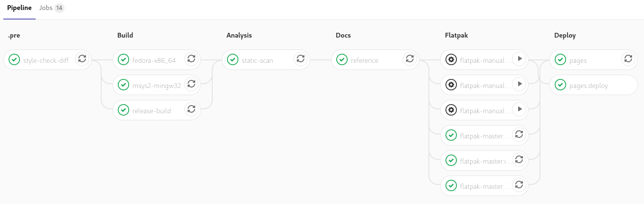The height and width of the screenshot is (204, 644).
Task: Play the third flatpak-manual job
Action: point(519,109)
